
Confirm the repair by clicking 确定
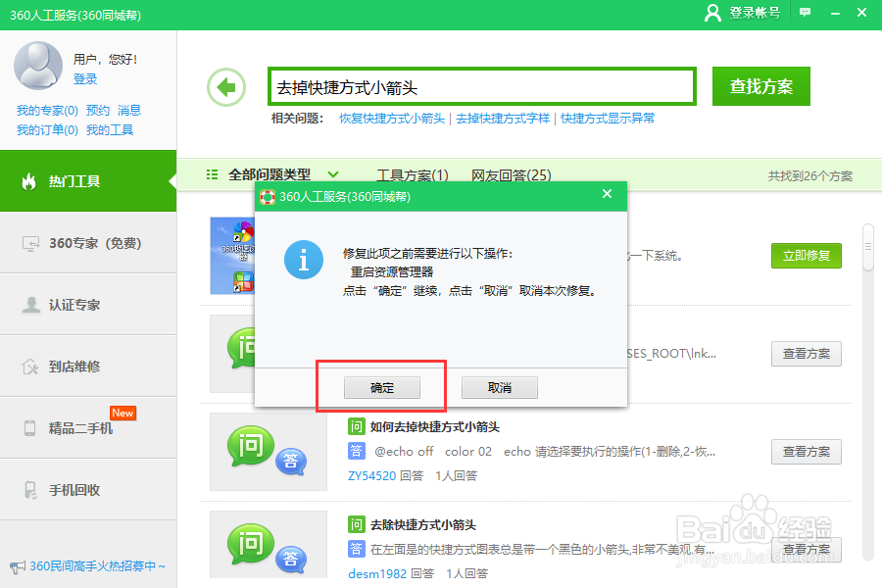(381, 387)
